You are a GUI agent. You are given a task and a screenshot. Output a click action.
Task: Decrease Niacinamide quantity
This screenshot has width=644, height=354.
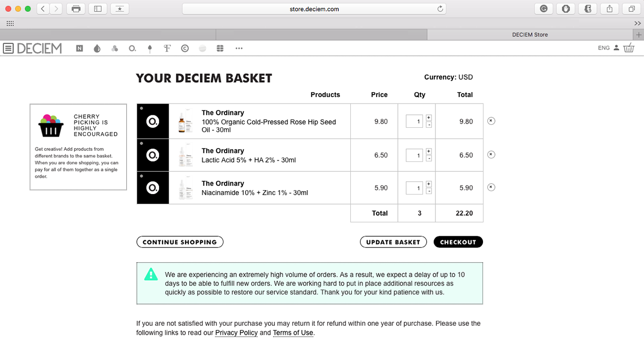429,191
